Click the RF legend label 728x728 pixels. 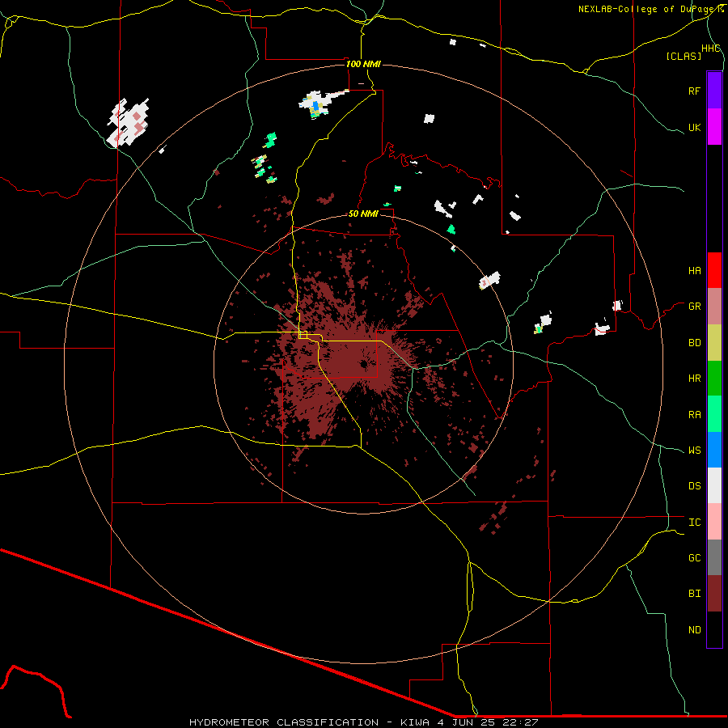[x=694, y=91]
